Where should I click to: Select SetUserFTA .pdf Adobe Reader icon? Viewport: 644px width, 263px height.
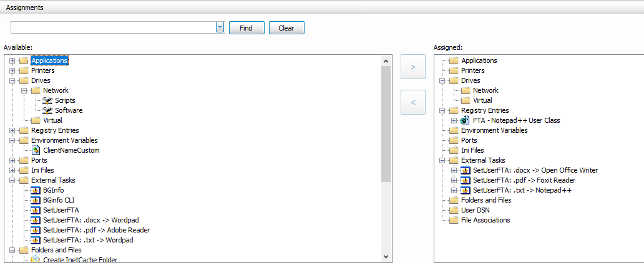36,230
